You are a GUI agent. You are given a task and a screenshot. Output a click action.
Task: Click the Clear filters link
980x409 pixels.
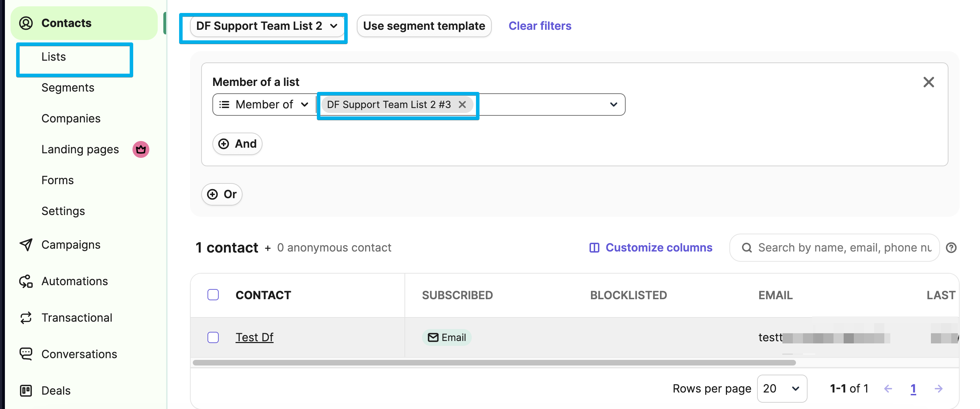click(x=540, y=26)
